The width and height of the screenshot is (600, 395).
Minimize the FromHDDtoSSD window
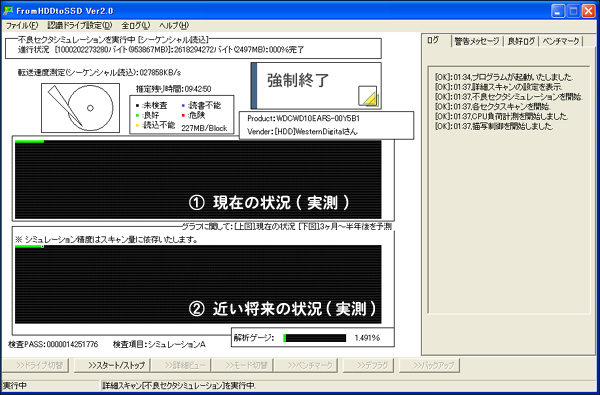point(558,11)
